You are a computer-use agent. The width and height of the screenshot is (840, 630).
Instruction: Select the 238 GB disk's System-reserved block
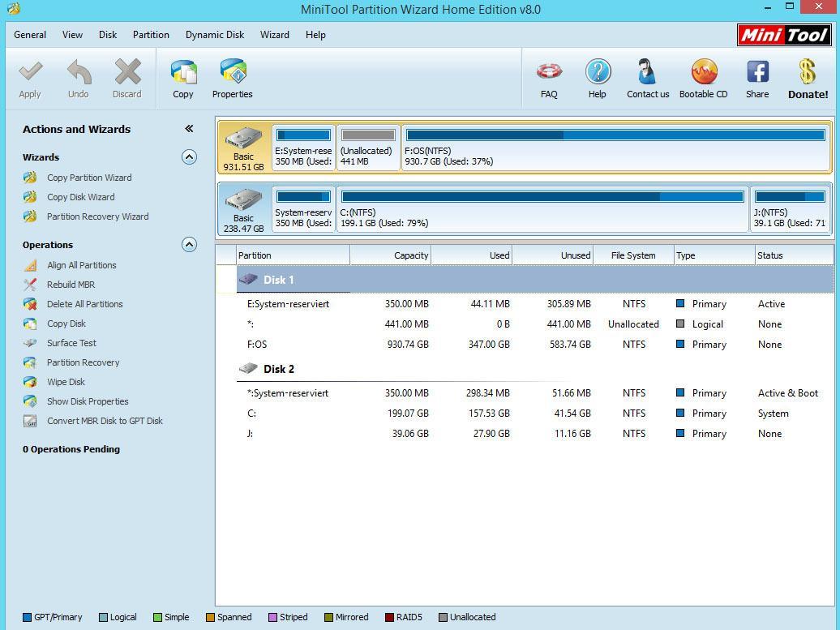tap(304, 209)
